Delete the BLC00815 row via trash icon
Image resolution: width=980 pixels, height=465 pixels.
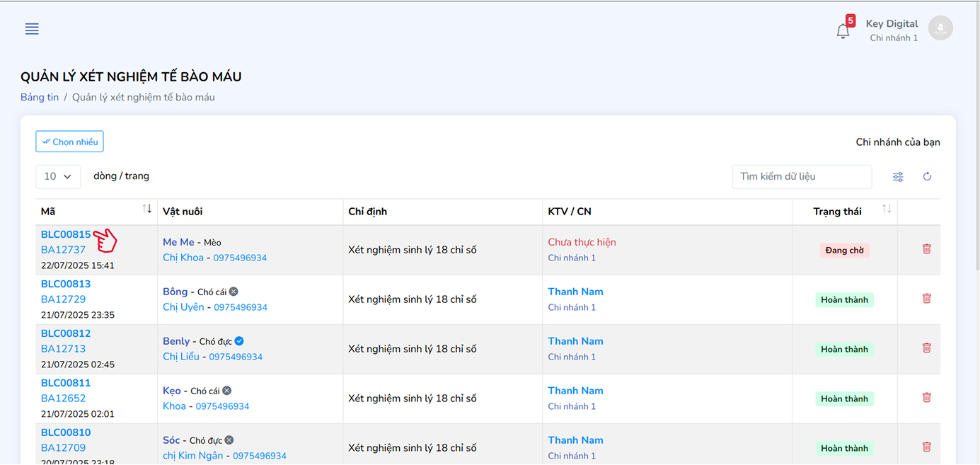coord(926,249)
